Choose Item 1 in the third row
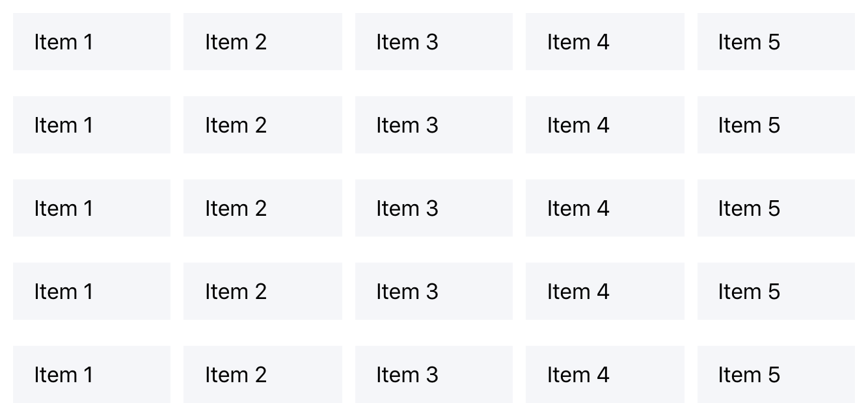Viewport: 868px width, 416px height. click(91, 208)
